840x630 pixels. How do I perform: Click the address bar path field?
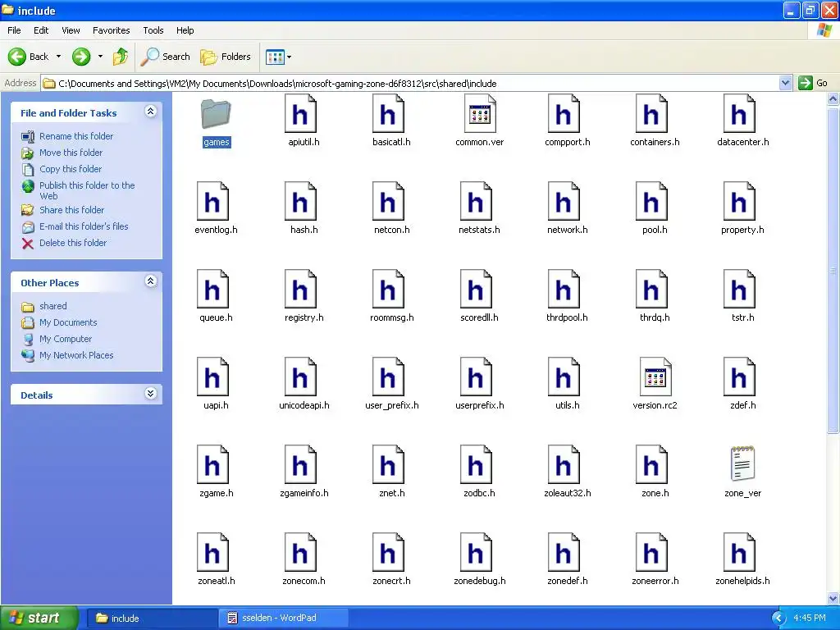(x=410, y=83)
